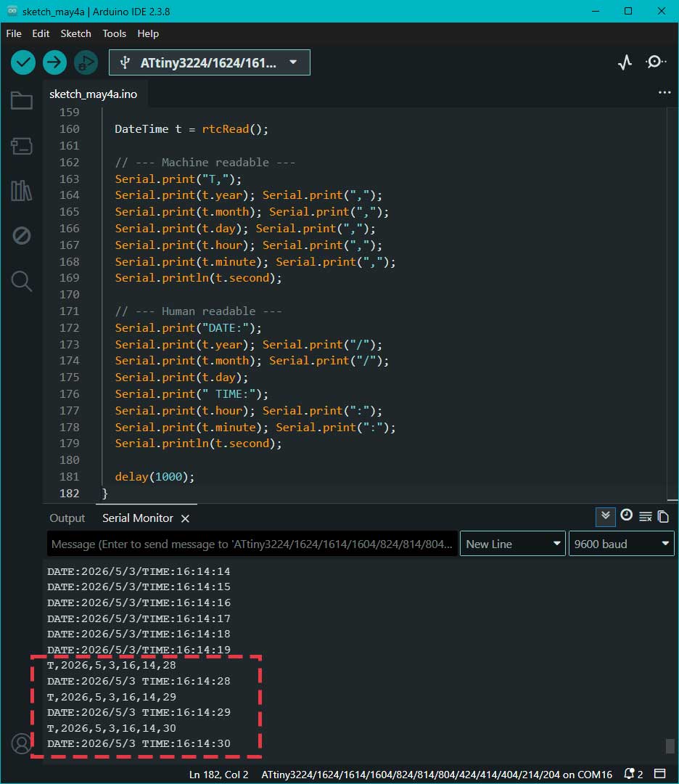The image size is (679, 784).
Task: Copy Serial Monitor output icon
Action: 663,516
